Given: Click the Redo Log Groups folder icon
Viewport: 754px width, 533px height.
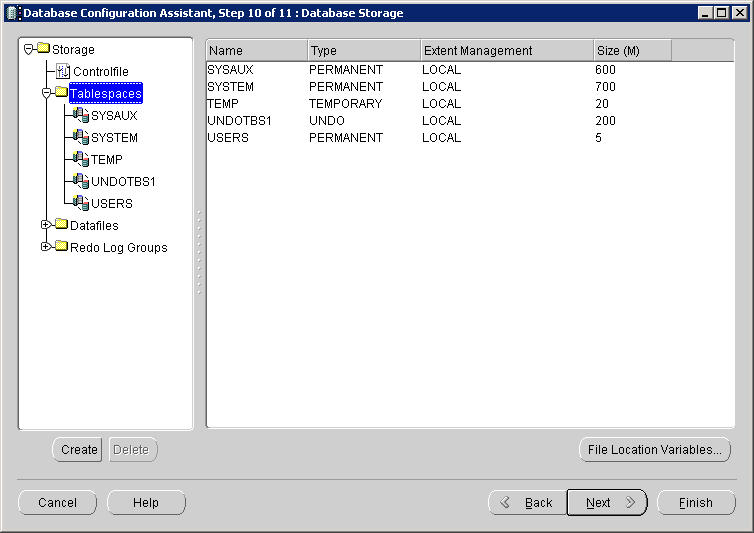Looking at the screenshot, I should pyautogui.click(x=61, y=246).
